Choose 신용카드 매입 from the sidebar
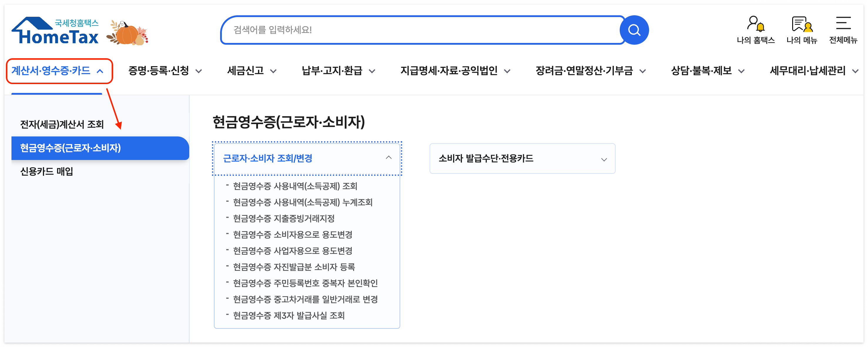868x347 pixels. pyautogui.click(x=46, y=172)
